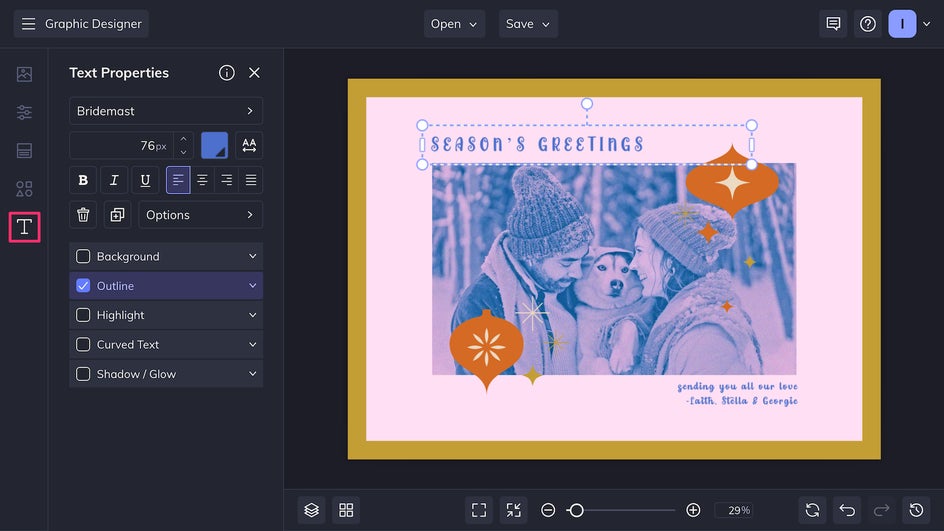944x531 pixels.
Task: Shrink canvas to actual size icon
Action: coord(514,511)
